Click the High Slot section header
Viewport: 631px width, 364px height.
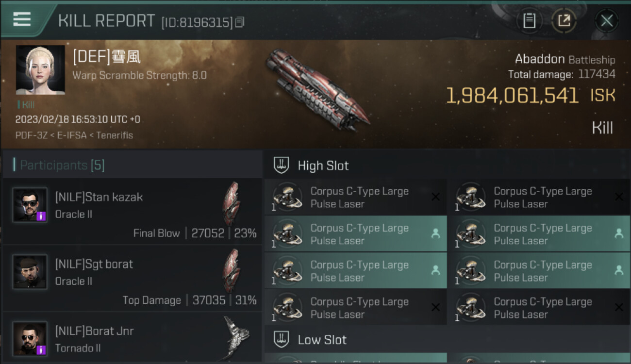pos(323,165)
